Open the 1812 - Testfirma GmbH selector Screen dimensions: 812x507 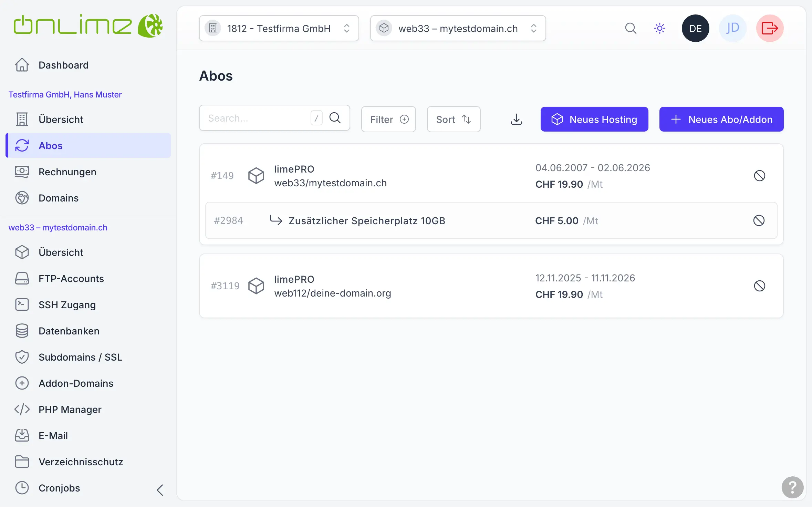tap(279, 28)
